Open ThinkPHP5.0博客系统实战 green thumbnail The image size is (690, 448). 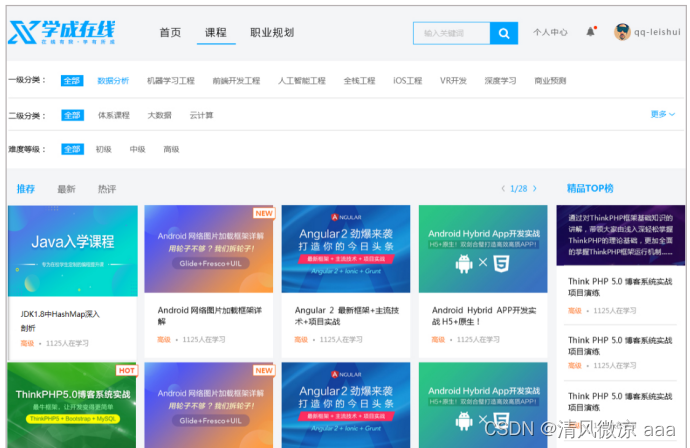click(x=72, y=405)
